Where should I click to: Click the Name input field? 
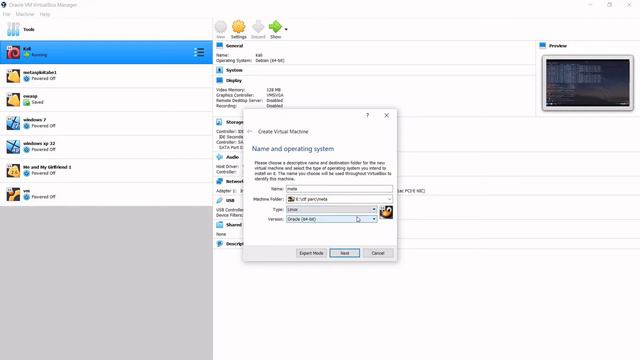tap(339, 189)
